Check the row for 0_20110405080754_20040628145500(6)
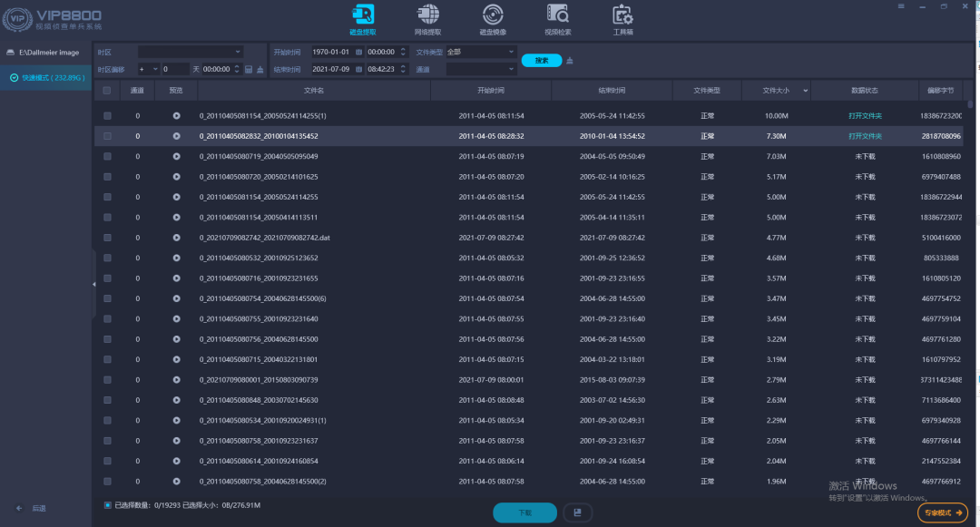This screenshot has width=980, height=527. click(107, 298)
